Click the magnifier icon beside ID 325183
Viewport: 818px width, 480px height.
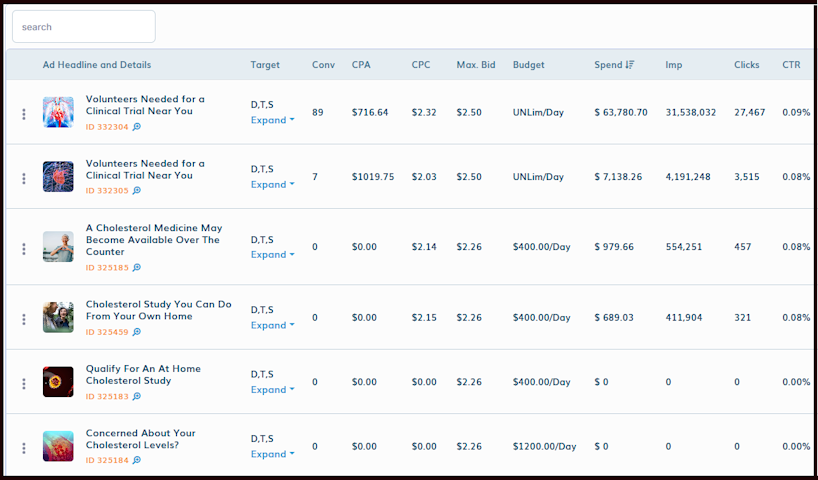click(x=137, y=397)
